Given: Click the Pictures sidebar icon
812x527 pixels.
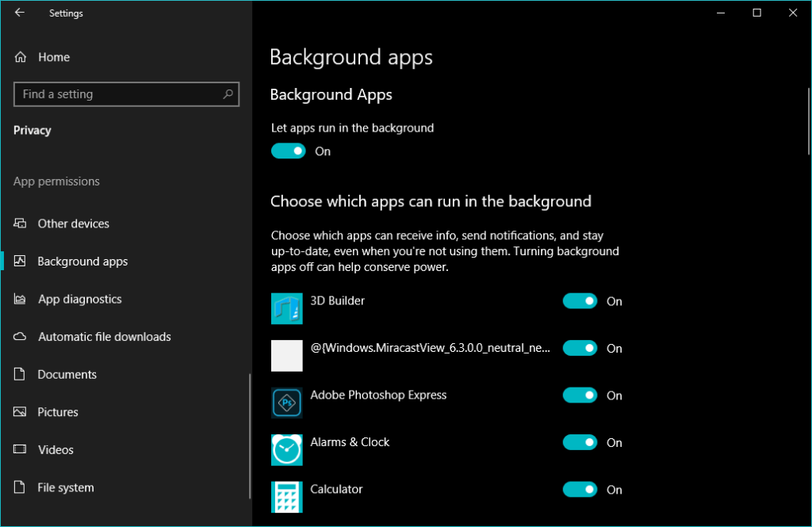Looking at the screenshot, I should pyautogui.click(x=21, y=411).
